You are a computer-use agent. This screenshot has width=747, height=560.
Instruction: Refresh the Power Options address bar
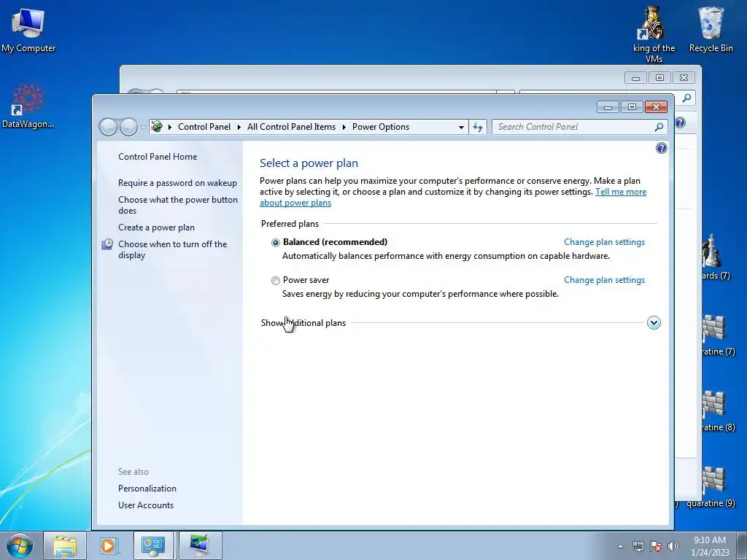(478, 127)
